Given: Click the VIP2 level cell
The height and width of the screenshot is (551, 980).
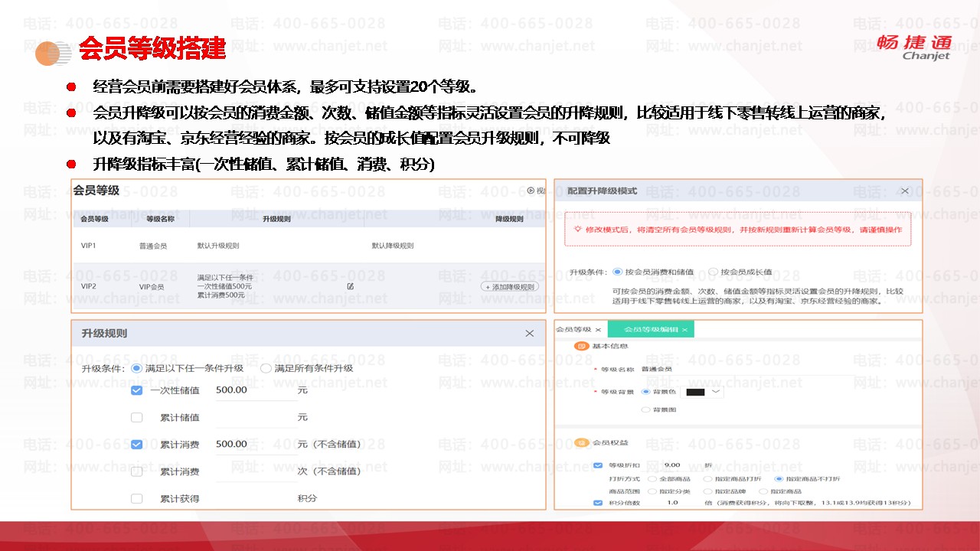Looking at the screenshot, I should [x=89, y=286].
